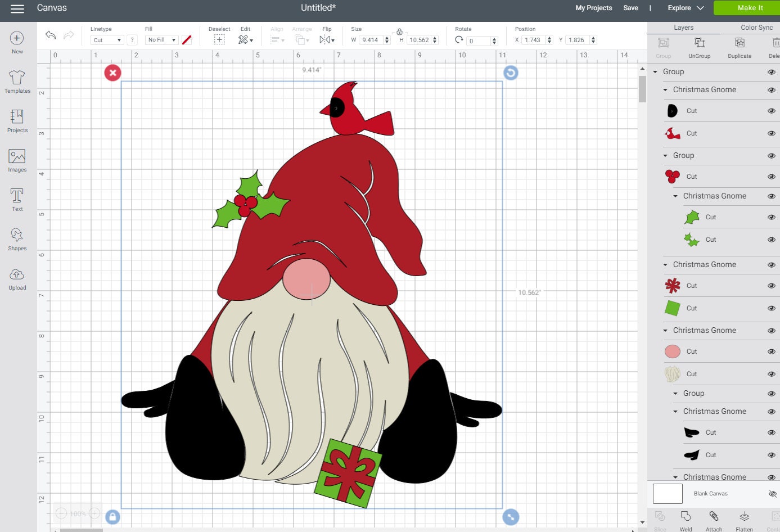Click the Weld tool
This screenshot has height=532, width=780.
click(686, 521)
